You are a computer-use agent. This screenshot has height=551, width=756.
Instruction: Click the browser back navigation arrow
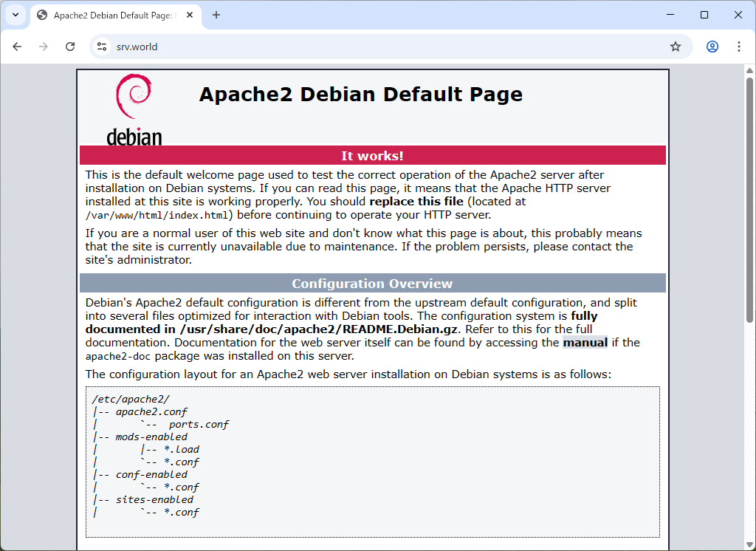click(x=17, y=46)
